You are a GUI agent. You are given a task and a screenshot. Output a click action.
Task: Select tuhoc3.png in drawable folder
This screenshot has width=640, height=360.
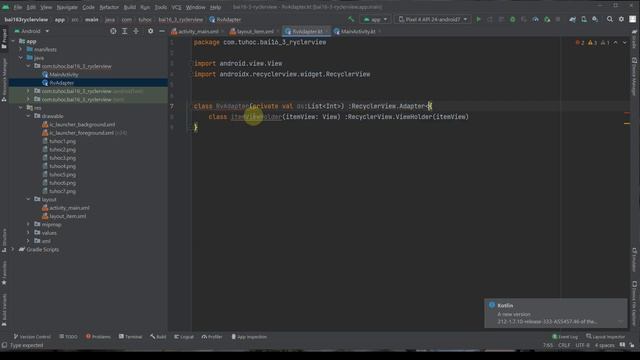click(x=62, y=158)
